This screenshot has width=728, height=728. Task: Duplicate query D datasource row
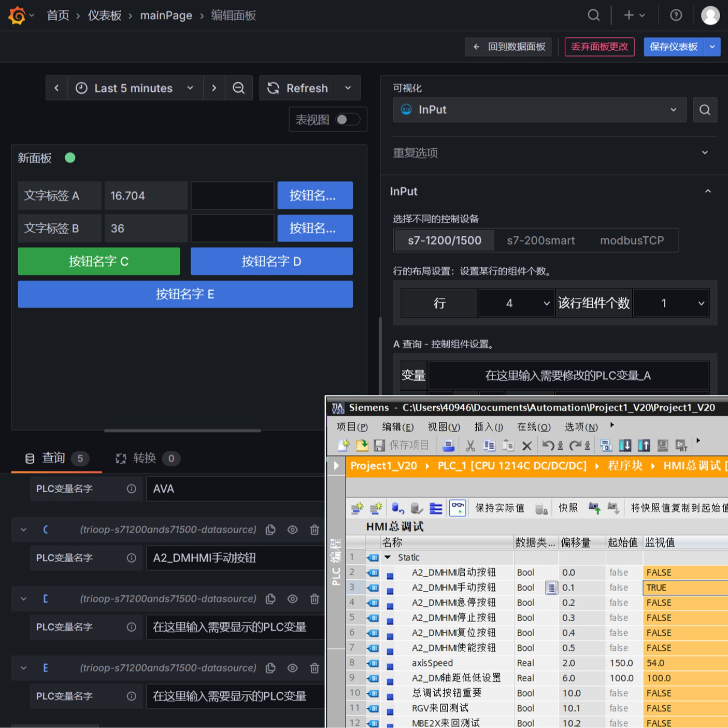(x=270, y=598)
